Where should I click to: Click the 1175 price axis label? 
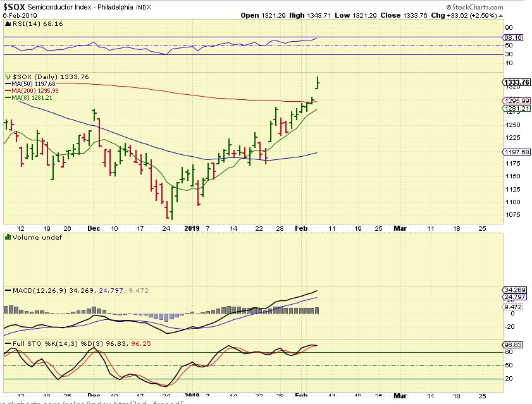tap(512, 164)
